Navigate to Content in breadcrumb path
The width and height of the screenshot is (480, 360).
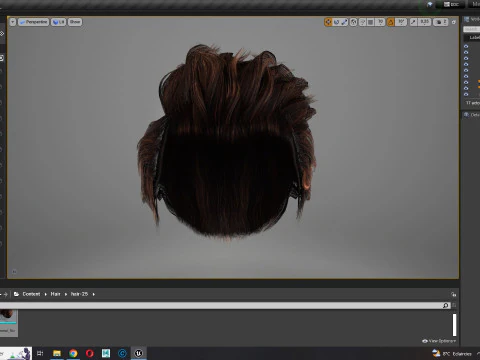31,294
